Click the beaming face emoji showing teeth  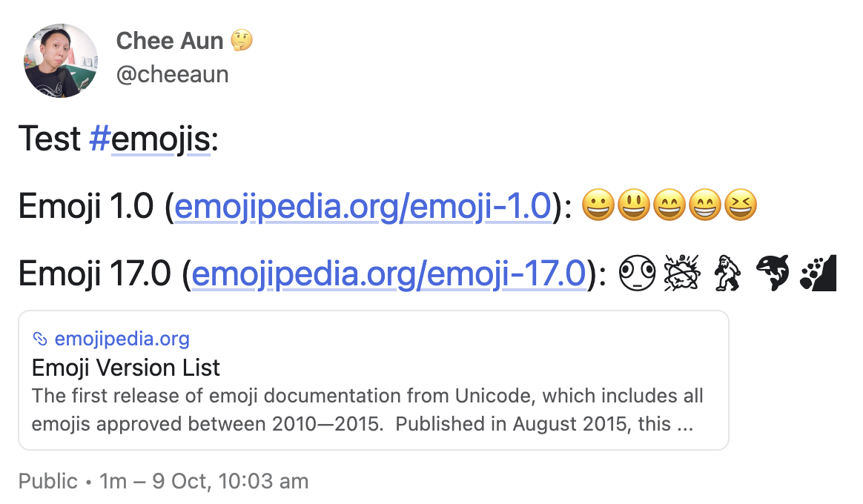point(704,205)
